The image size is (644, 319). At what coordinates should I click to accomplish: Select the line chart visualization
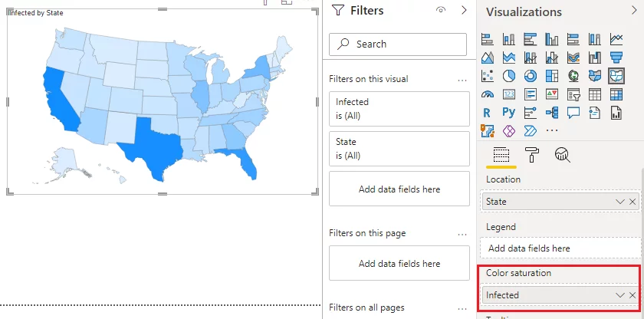click(x=616, y=39)
